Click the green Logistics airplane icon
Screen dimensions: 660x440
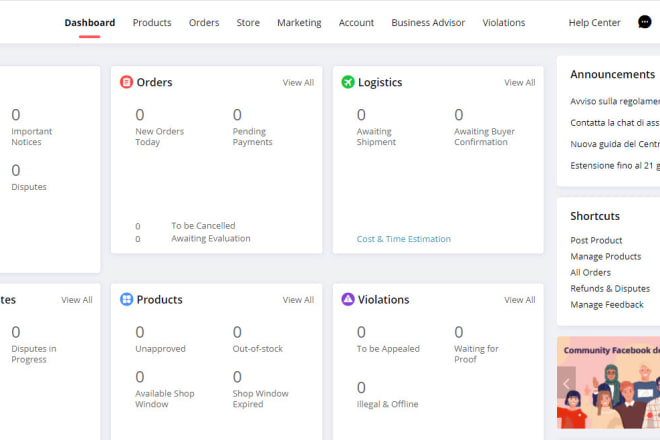pos(348,82)
